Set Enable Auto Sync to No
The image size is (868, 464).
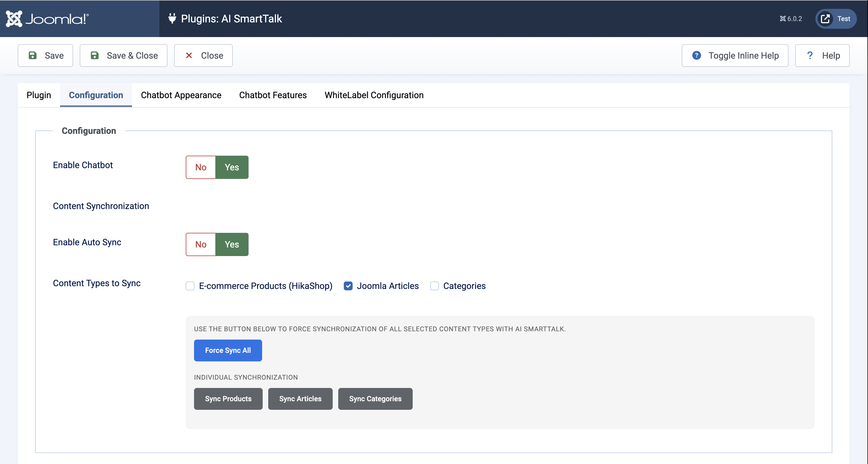(x=200, y=244)
